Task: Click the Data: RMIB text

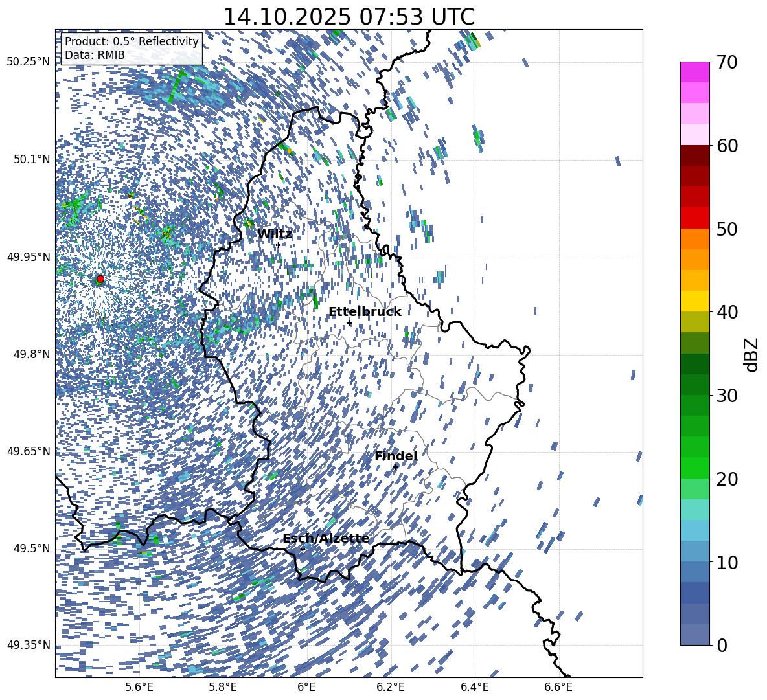Action: 95,55
